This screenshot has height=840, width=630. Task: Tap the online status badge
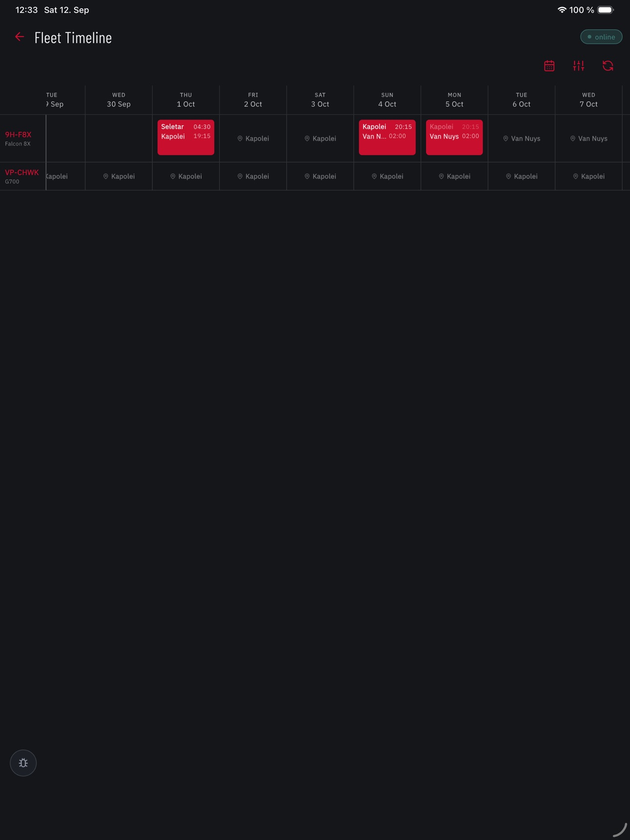601,37
